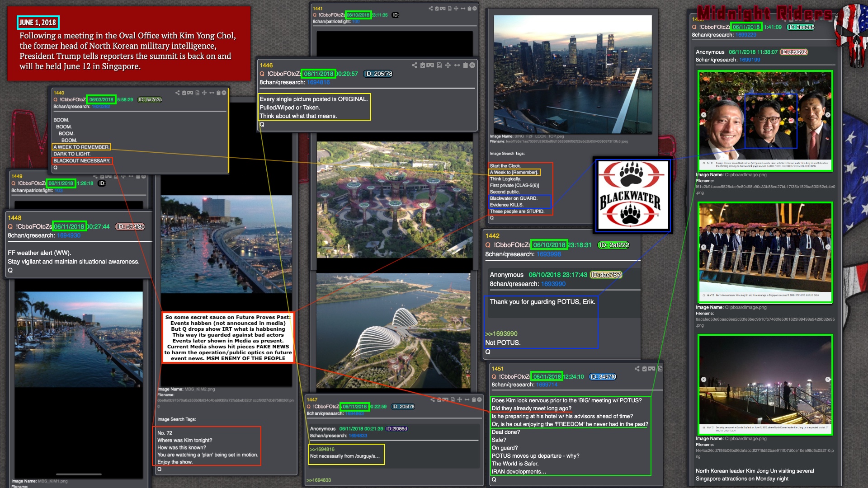Show next image on Kim selfie photo
The image size is (868, 488).
pyautogui.click(x=828, y=115)
